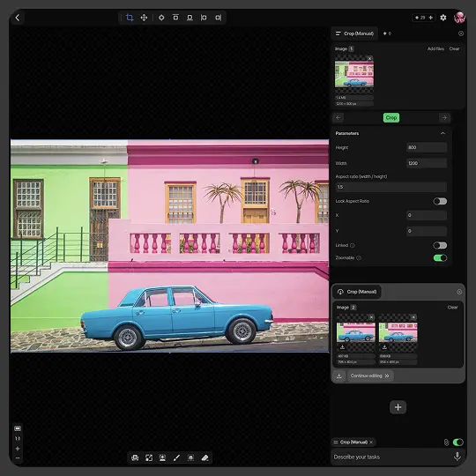
Task: Download the first result image
Action: coord(342,347)
